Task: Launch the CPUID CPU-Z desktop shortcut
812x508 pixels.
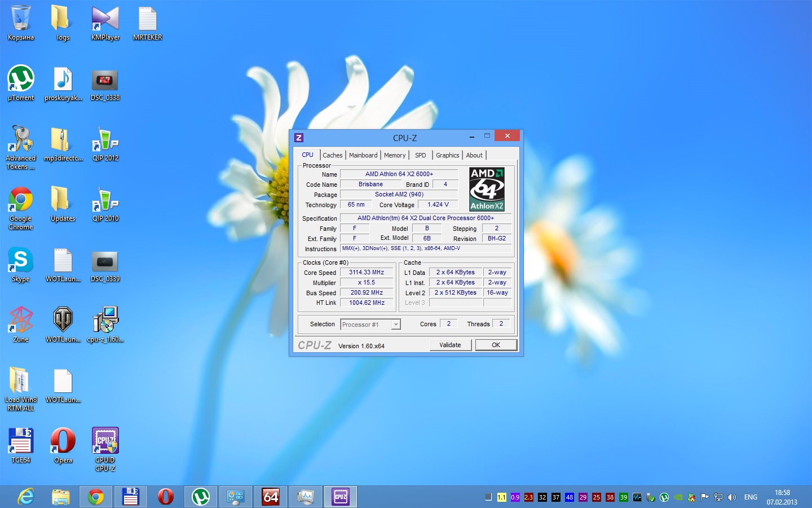Action: [x=105, y=441]
